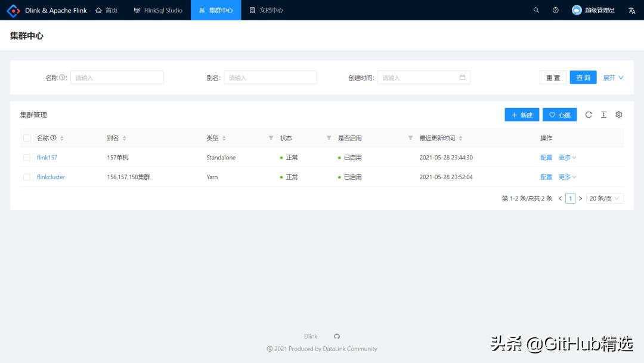Focus the 名称 filter input field
Image resolution: width=644 pixels, height=363 pixels.
click(117, 77)
